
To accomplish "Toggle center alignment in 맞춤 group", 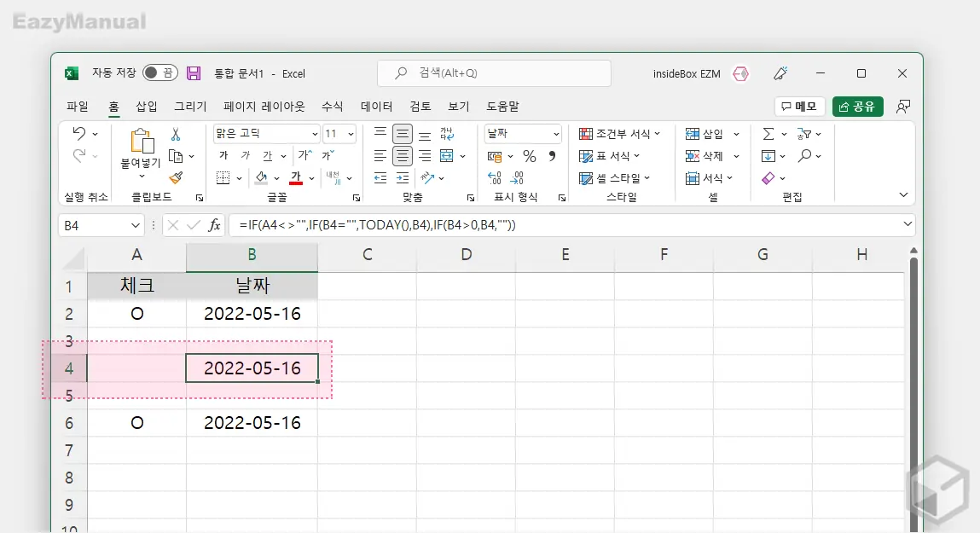I will pyautogui.click(x=401, y=154).
